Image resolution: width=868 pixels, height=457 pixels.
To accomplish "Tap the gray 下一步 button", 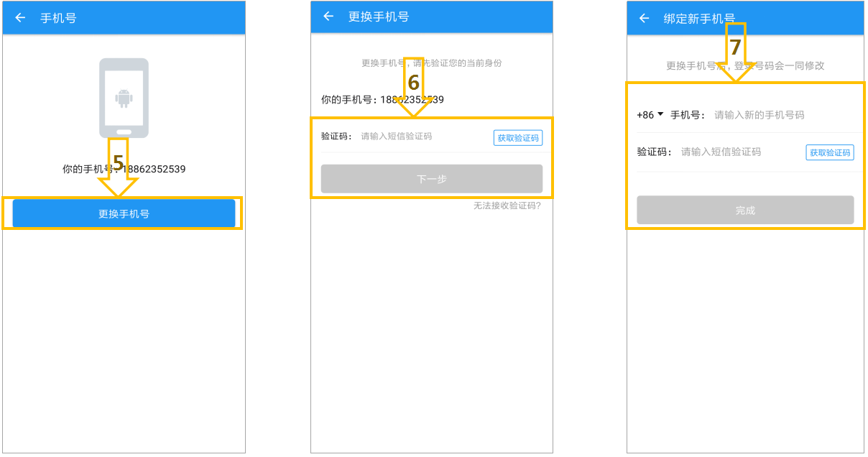I will [432, 179].
